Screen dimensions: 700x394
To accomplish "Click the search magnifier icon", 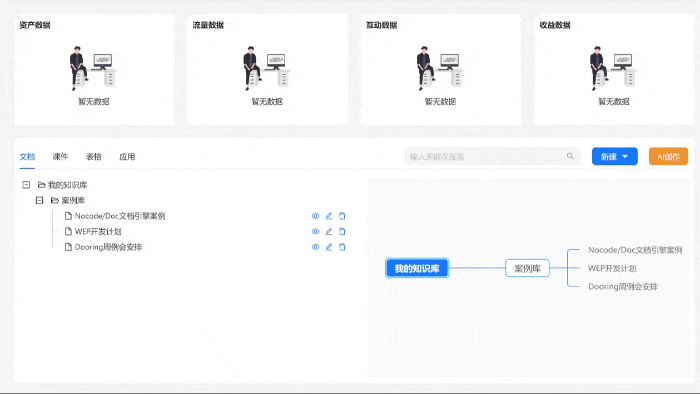I will pyautogui.click(x=570, y=156).
